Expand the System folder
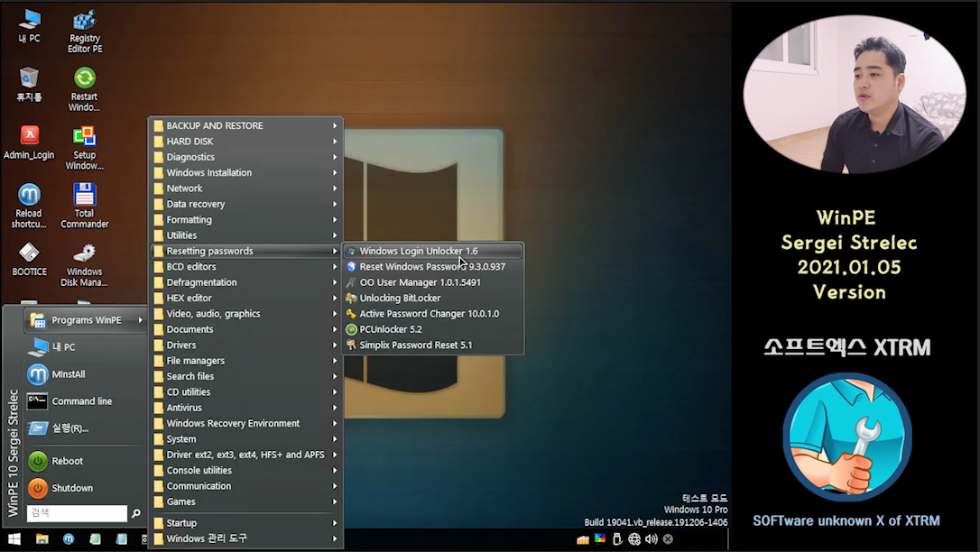The height and width of the screenshot is (552, 980). pyautogui.click(x=245, y=439)
